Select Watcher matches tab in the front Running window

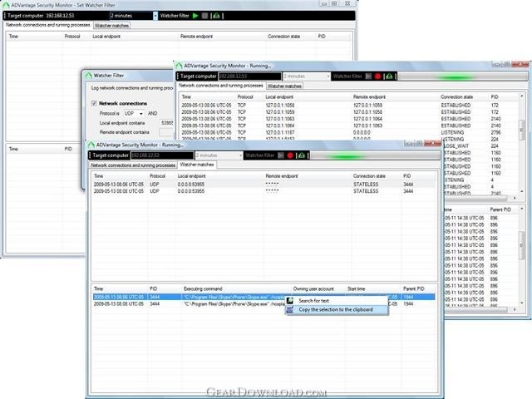coord(197,165)
